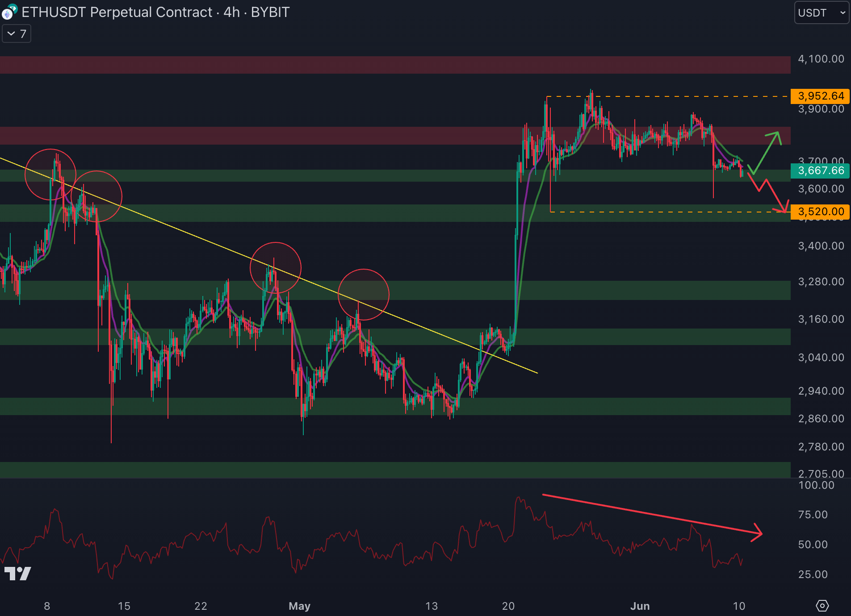This screenshot has height=616, width=851.
Task: Open chart settings gear icon
Action: tap(822, 606)
